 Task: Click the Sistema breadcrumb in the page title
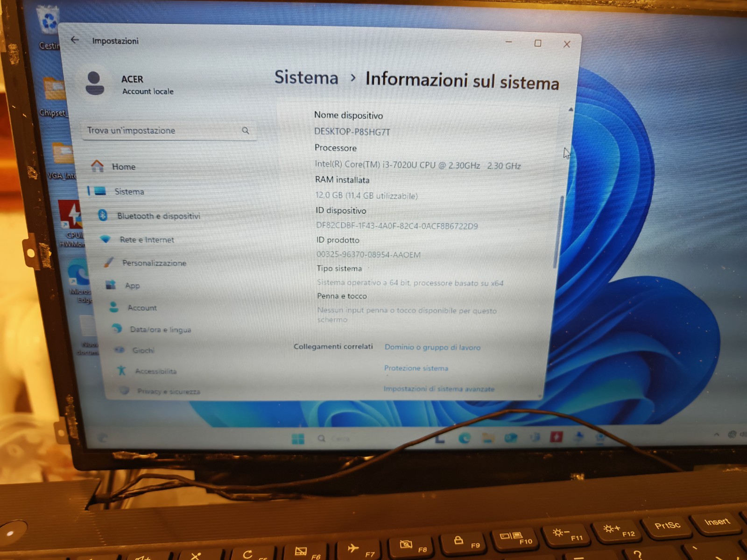pos(306,77)
